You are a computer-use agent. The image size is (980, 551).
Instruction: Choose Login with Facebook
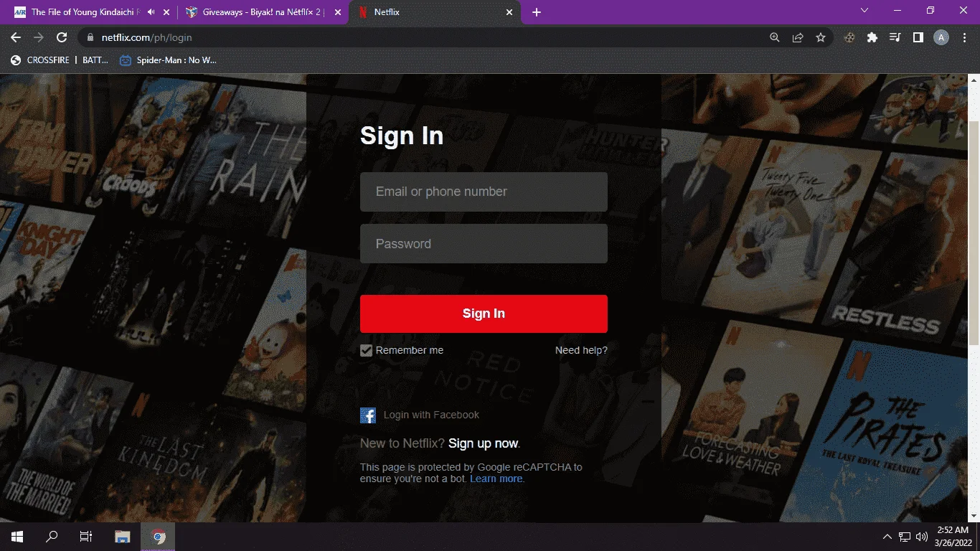[x=431, y=415]
